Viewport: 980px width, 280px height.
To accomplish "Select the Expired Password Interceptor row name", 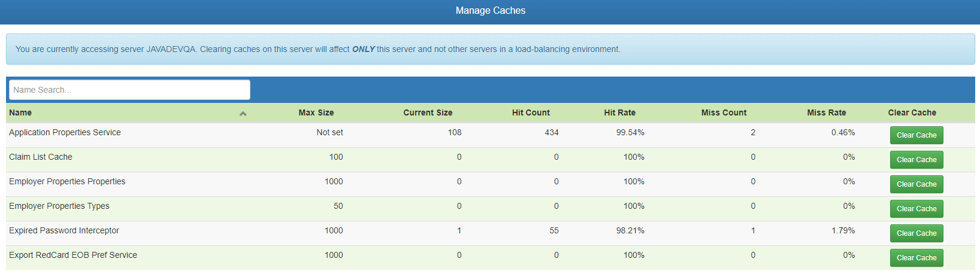I will point(64,230).
